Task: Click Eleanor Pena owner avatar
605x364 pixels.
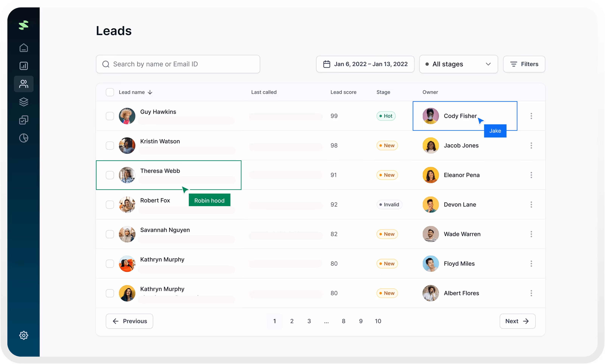Action: tap(431, 175)
